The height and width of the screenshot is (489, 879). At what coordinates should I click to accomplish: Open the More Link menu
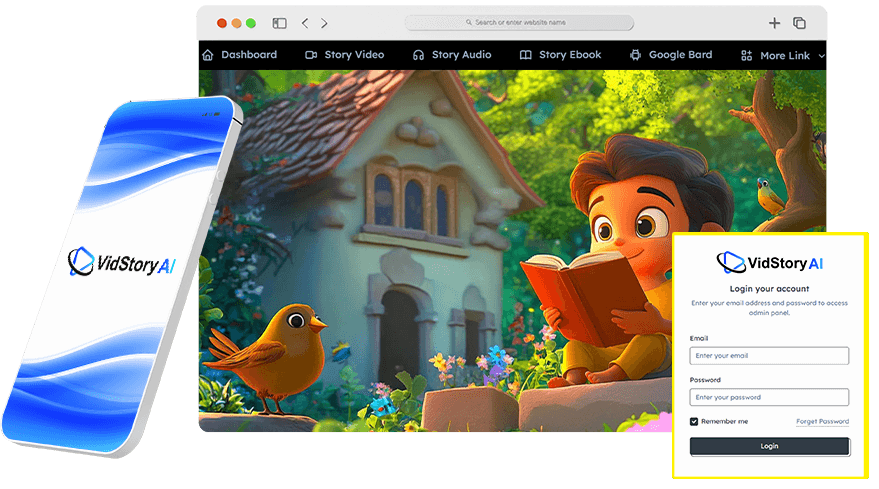tap(783, 56)
